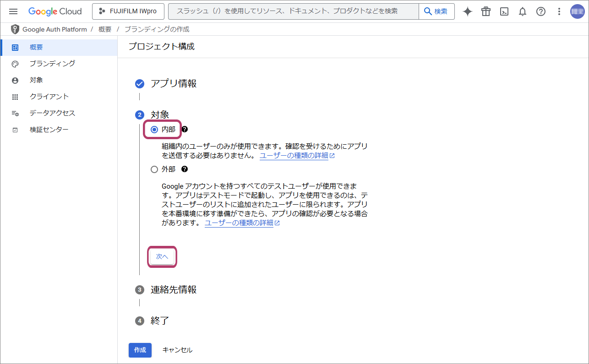Open the three-dot settings menu
The image size is (589, 364).
click(559, 11)
